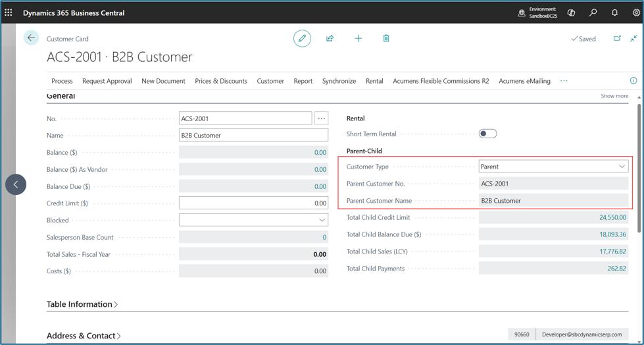Toggle Short Term Rental switch
The width and height of the screenshot is (644, 345).
tap(487, 134)
